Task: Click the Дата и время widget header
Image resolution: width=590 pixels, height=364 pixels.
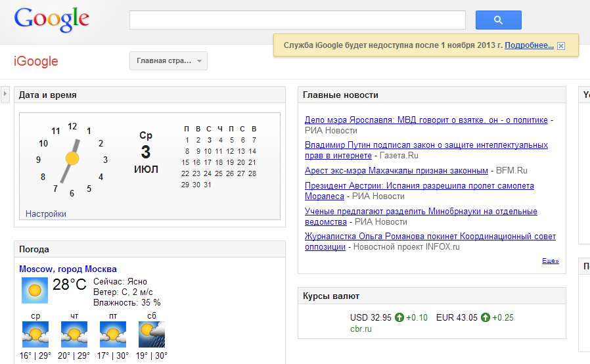Action: pyautogui.click(x=150, y=95)
